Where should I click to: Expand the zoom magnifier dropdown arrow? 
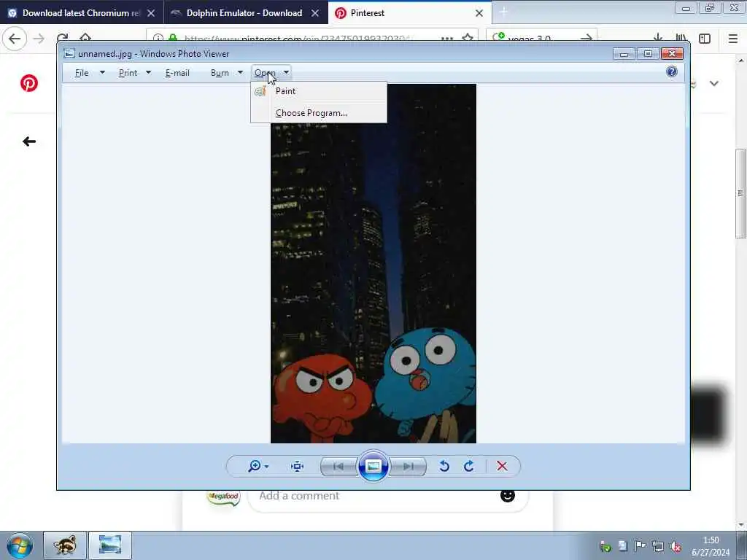click(x=266, y=467)
